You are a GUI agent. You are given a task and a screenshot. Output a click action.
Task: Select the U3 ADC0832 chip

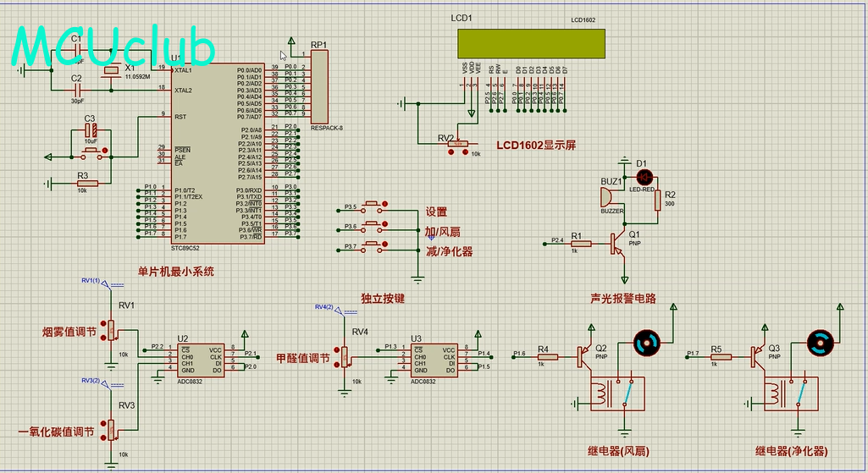(434, 359)
